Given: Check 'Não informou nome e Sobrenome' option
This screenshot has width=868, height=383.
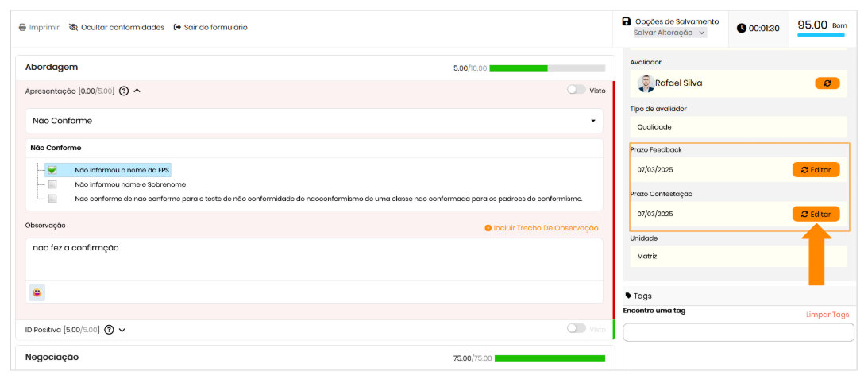Looking at the screenshot, I should pyautogui.click(x=52, y=184).
